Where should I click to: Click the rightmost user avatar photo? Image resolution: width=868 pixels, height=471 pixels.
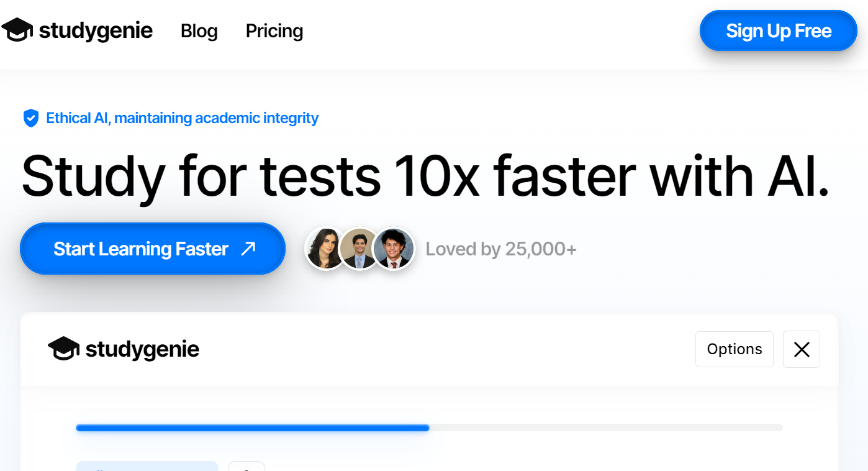click(x=394, y=249)
